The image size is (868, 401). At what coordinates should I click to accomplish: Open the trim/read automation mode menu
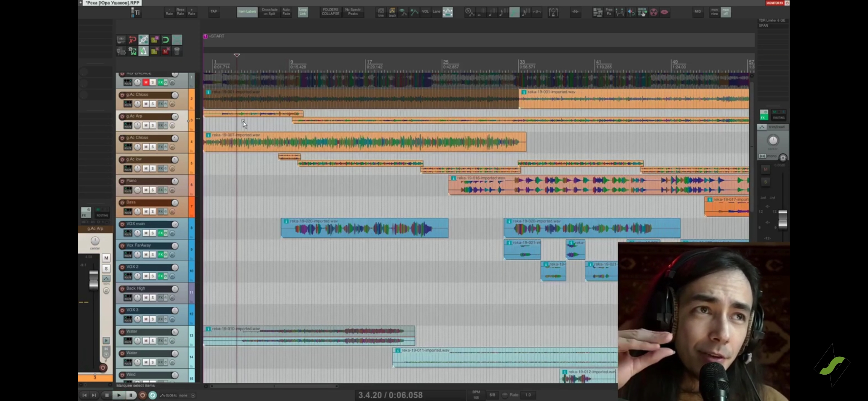click(776, 127)
